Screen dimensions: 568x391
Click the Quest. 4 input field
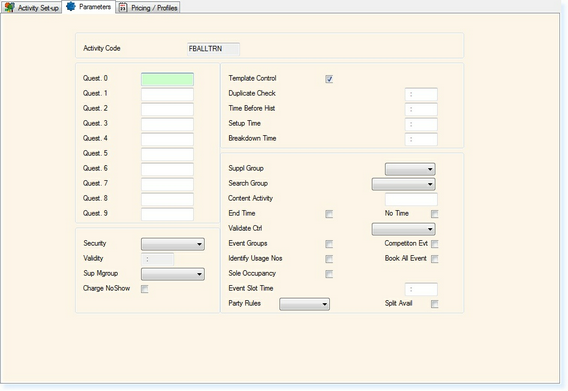(167, 139)
